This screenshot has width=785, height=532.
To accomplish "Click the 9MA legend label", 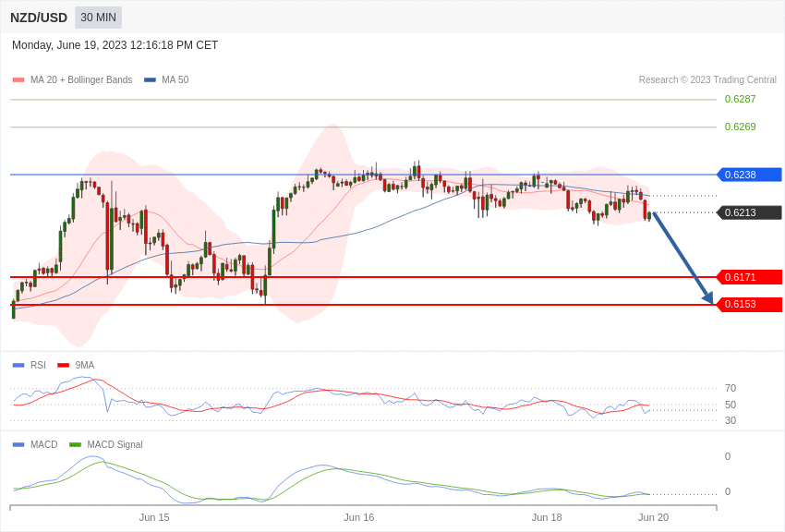I will (85, 366).
